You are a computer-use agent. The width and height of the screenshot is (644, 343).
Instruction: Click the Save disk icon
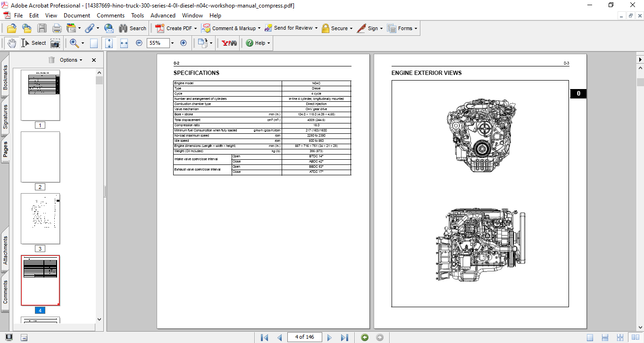(x=42, y=28)
